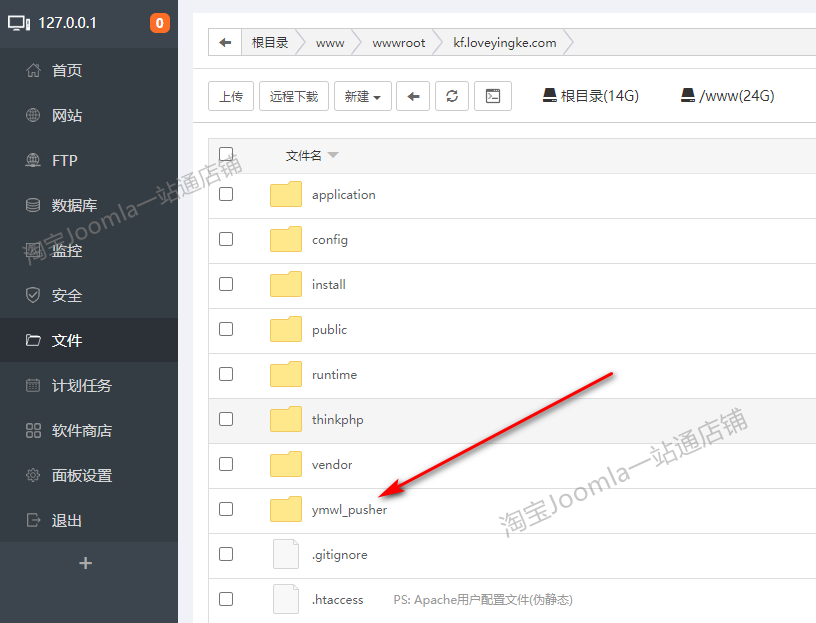Screen dimensions: 816x623
Task: Open the ymwl_pusher folder name
Action: coord(349,510)
